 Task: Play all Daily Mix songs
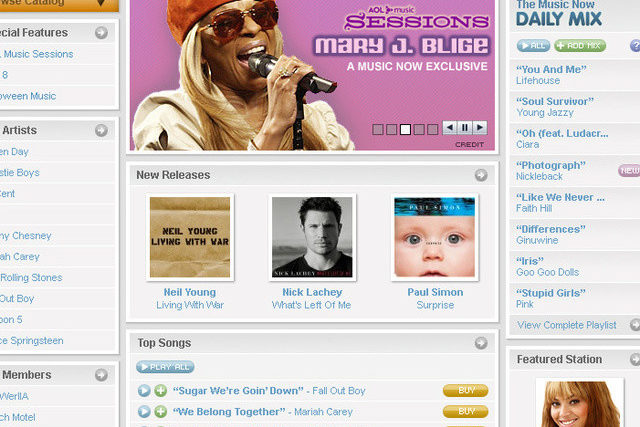click(533, 46)
